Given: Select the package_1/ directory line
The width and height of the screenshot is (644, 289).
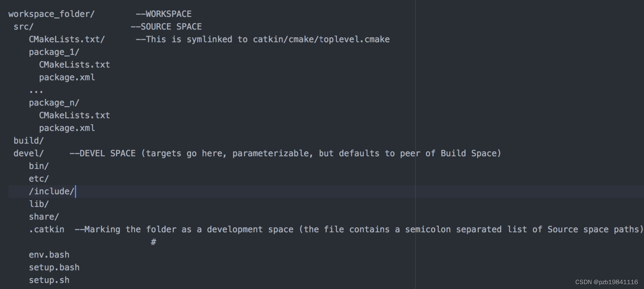Looking at the screenshot, I should 54,52.
